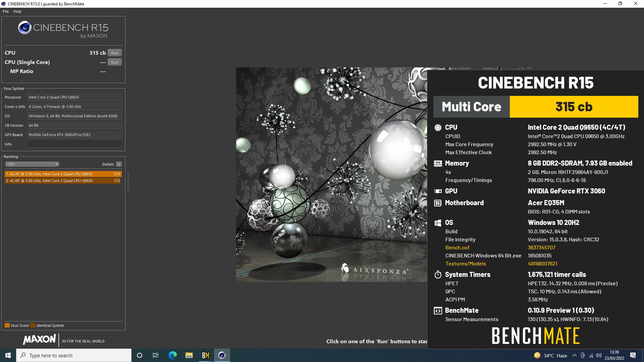Switch to Cinebench on taskbar
The width and height of the screenshot is (644, 362).
coord(222,355)
